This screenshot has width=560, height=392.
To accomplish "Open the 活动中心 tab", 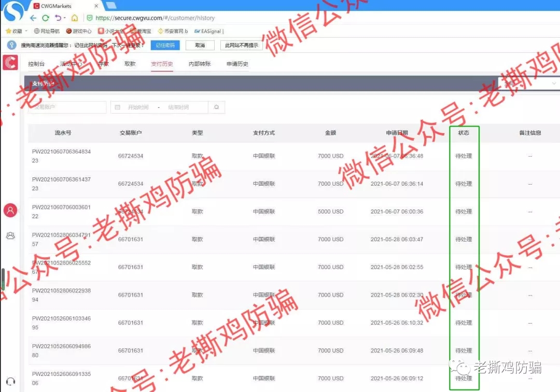I will pos(71,64).
